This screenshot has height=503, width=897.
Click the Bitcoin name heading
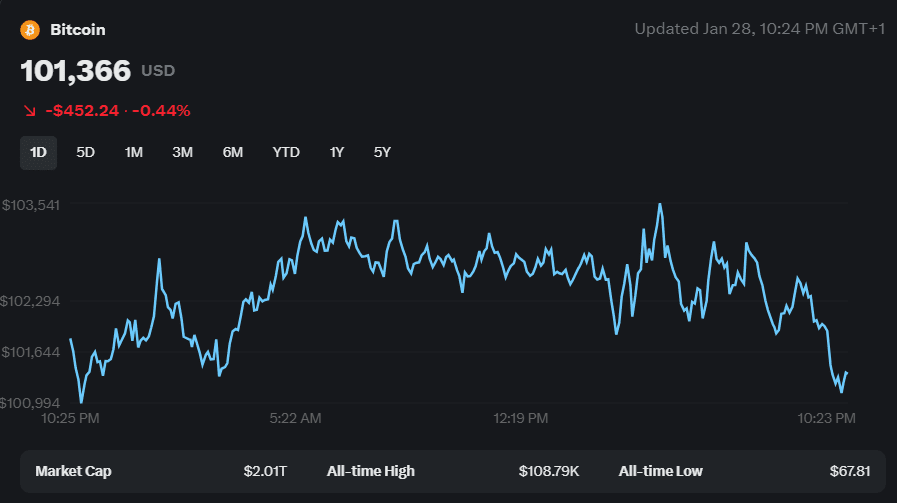click(x=78, y=30)
